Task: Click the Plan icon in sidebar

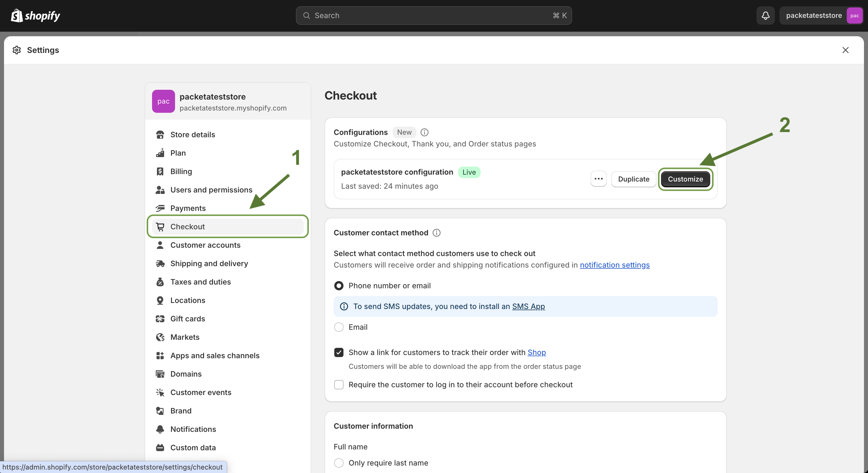Action: (x=160, y=153)
